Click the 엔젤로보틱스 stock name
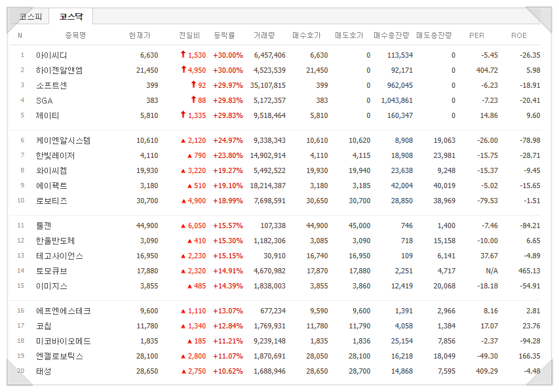559x392 pixels. point(59,356)
